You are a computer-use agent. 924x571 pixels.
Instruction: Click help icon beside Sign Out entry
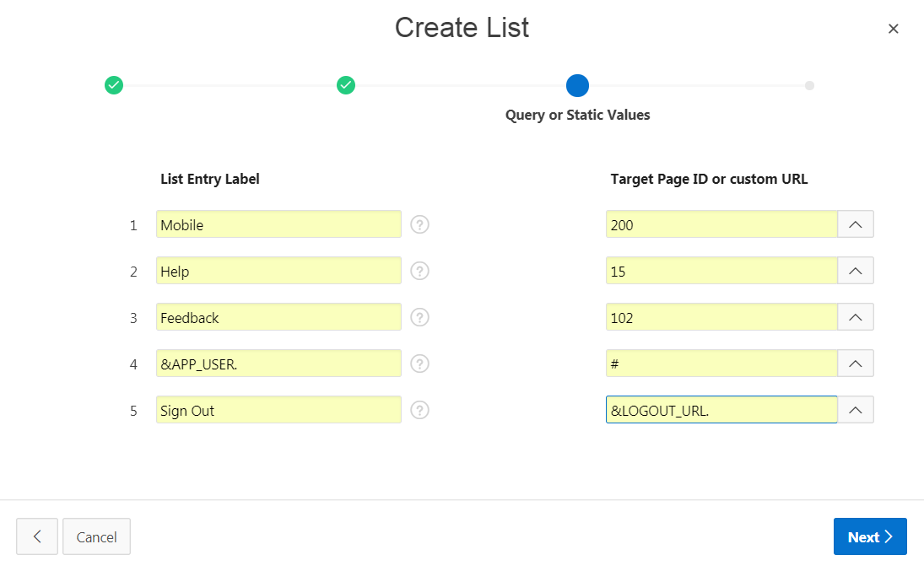point(420,410)
